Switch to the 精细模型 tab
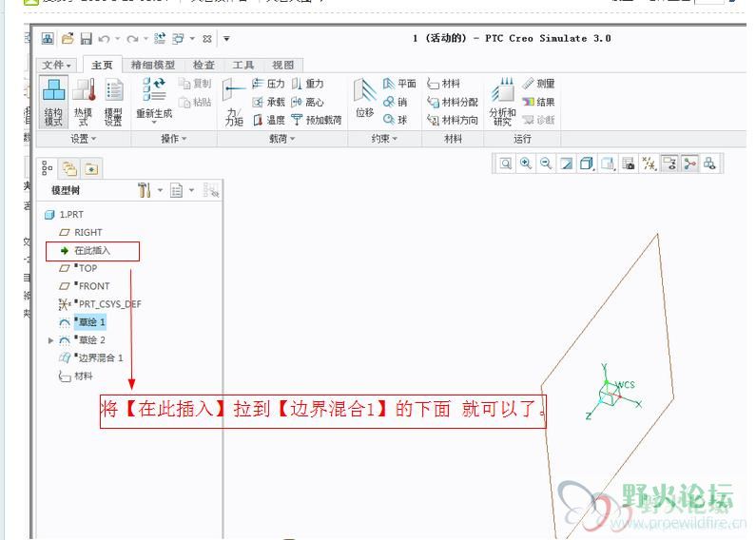This screenshot has height=540, width=756. coord(153,65)
